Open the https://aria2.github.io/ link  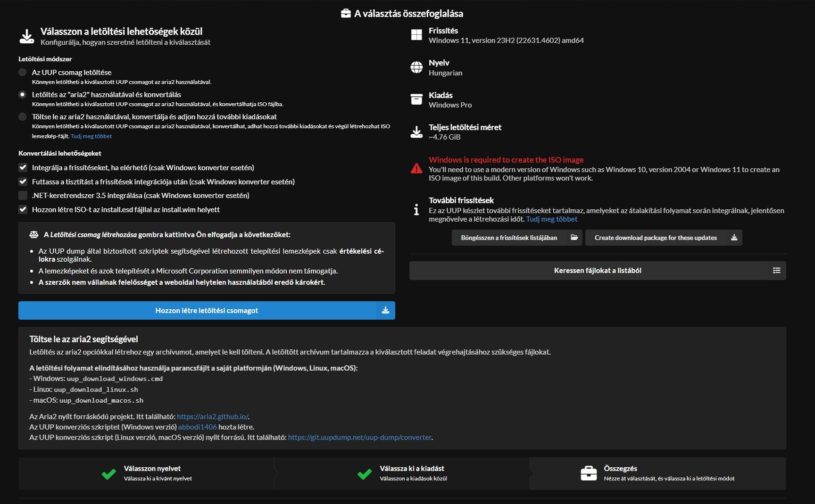pyautogui.click(x=212, y=417)
